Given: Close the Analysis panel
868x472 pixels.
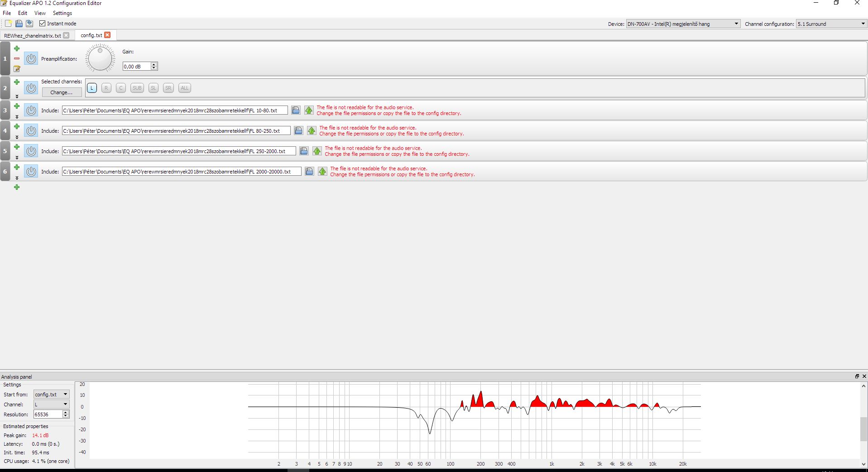Looking at the screenshot, I should point(864,376).
